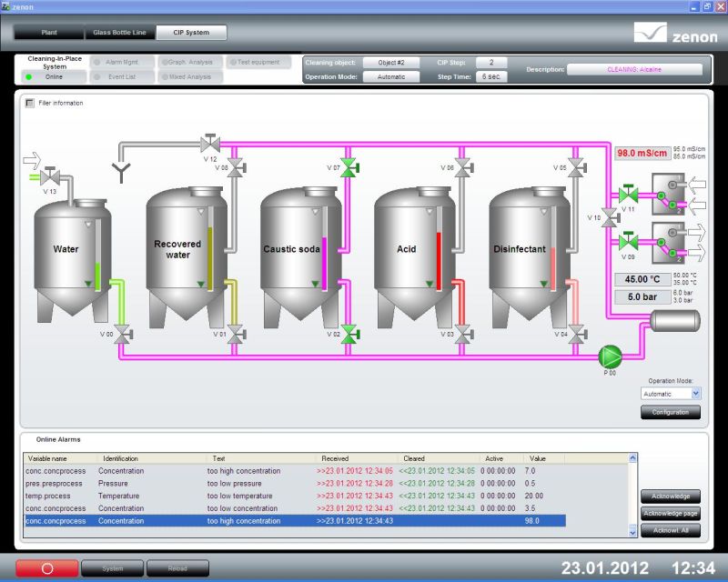Select pump P 00 icon

click(609, 355)
